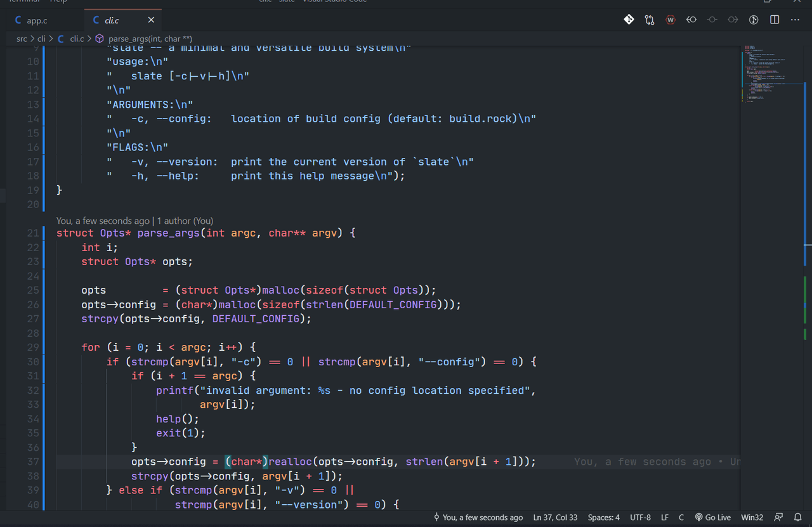Open the More Actions ellipsis menu

pos(795,20)
